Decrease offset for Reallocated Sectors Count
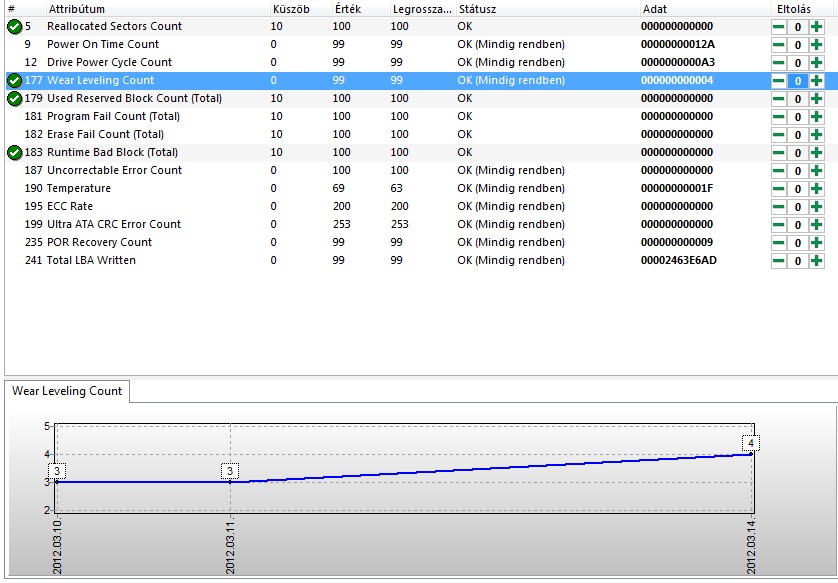The image size is (838, 583). 779,27
